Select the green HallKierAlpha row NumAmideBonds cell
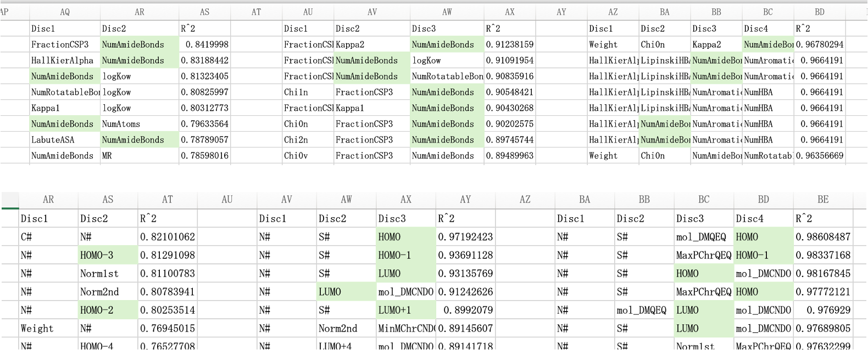This screenshot has height=350, width=868. point(140,60)
